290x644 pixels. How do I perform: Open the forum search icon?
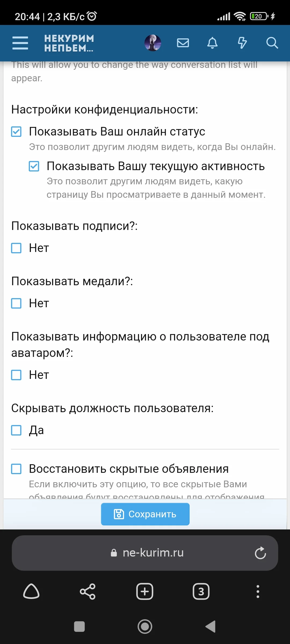pyautogui.click(x=272, y=43)
